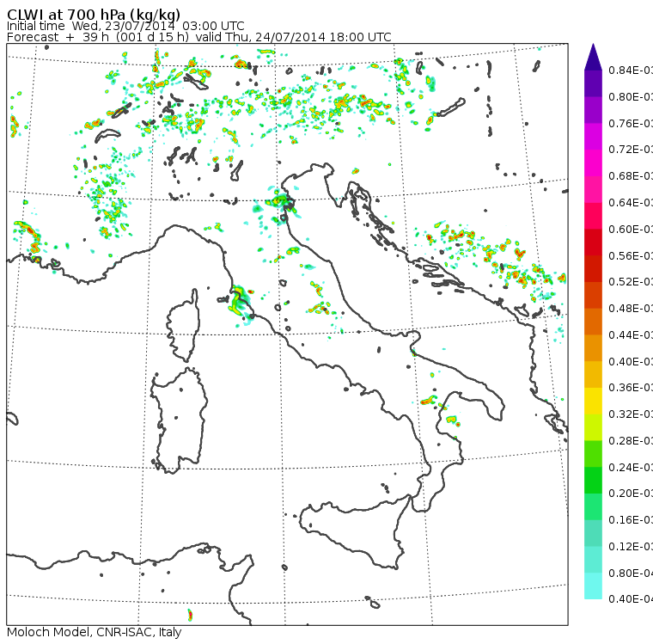Click the '0.60E-03' colorbar label
This screenshot has height=644, width=653.
pyautogui.click(x=631, y=230)
